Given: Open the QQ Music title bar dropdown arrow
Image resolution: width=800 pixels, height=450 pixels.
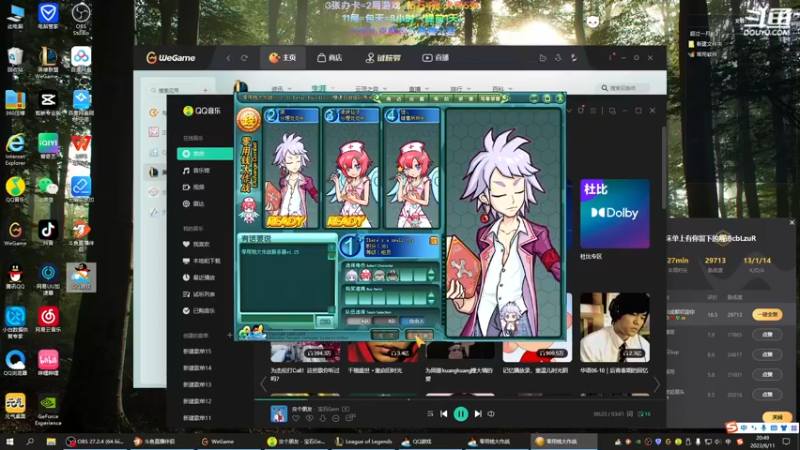Looking at the screenshot, I should [569, 111].
